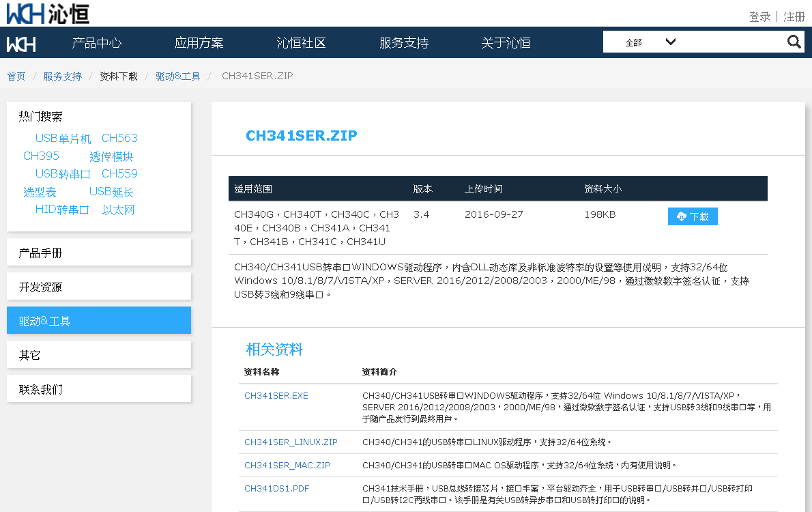This screenshot has width=812, height=512.
Task: Open 产品手册 sidebar category
Action: tap(99, 253)
